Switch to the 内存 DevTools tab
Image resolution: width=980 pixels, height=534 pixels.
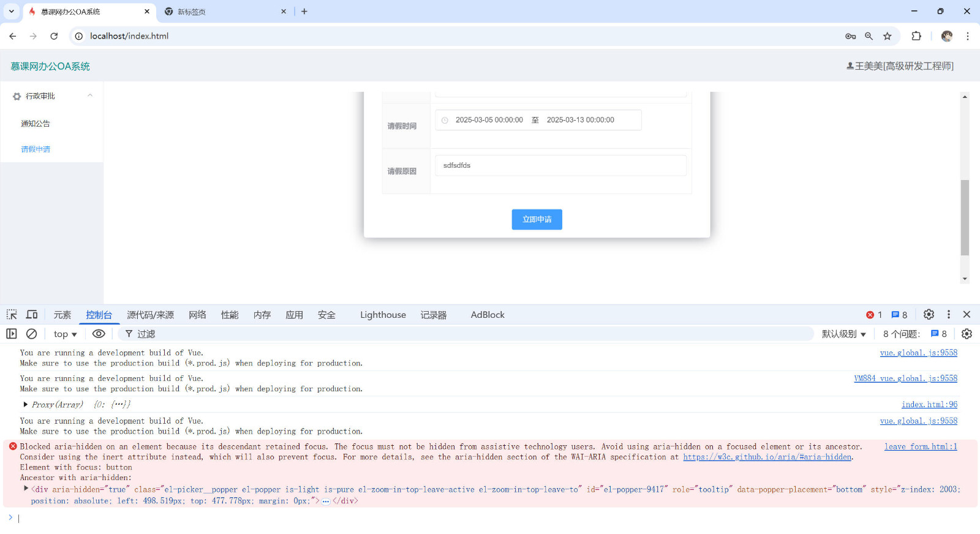262,315
